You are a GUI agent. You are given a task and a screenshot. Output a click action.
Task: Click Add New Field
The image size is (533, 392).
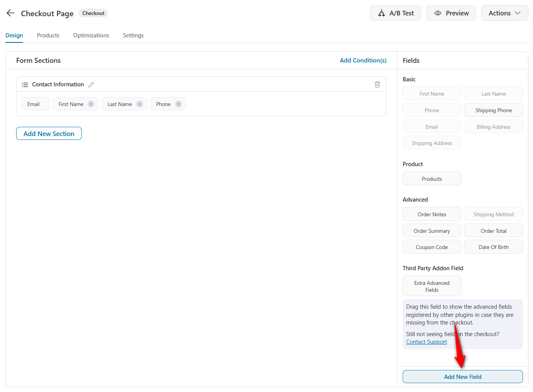462,377
